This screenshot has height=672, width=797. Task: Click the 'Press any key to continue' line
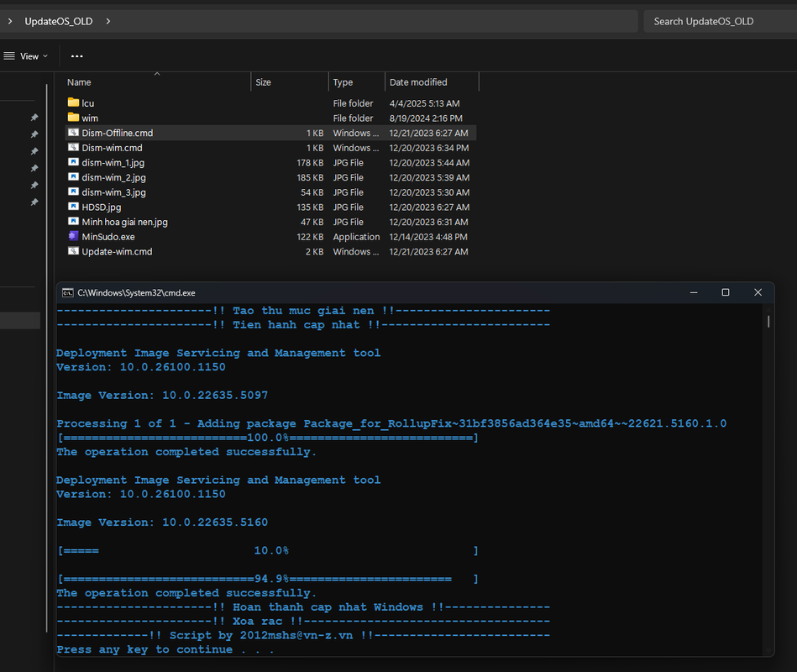(x=165, y=649)
